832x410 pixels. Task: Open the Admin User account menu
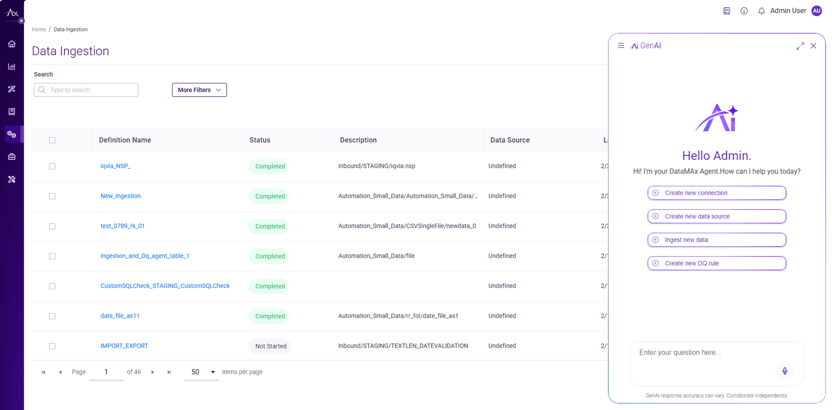tap(796, 11)
